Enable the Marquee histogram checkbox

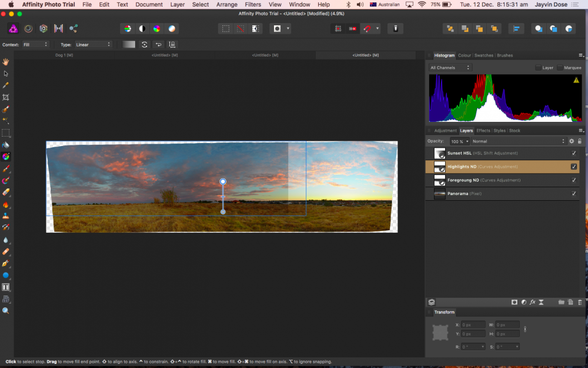(x=560, y=68)
